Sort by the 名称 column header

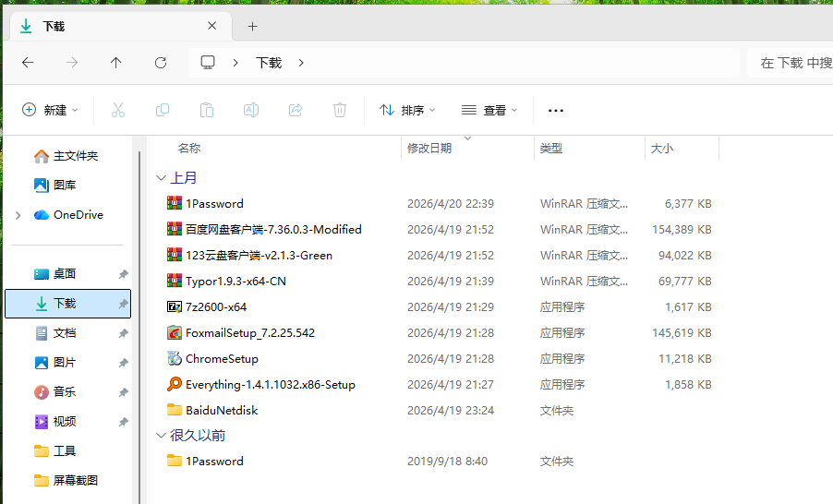(x=189, y=149)
